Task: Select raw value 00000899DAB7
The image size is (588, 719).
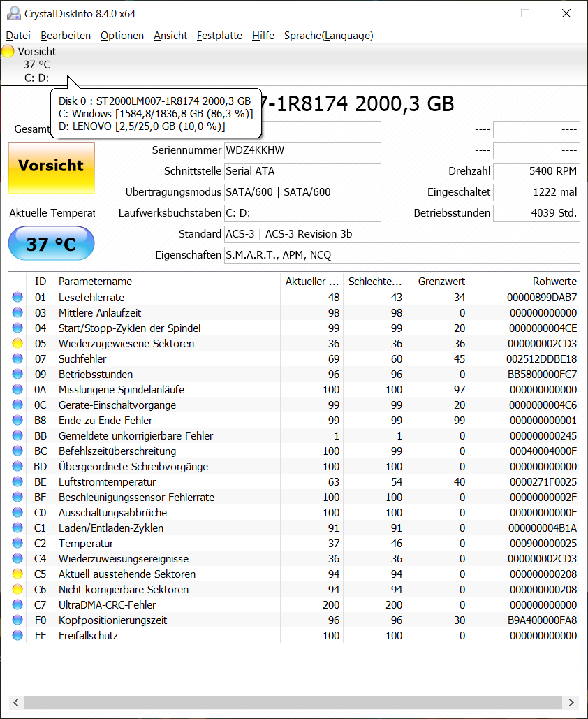Action: 542,298
